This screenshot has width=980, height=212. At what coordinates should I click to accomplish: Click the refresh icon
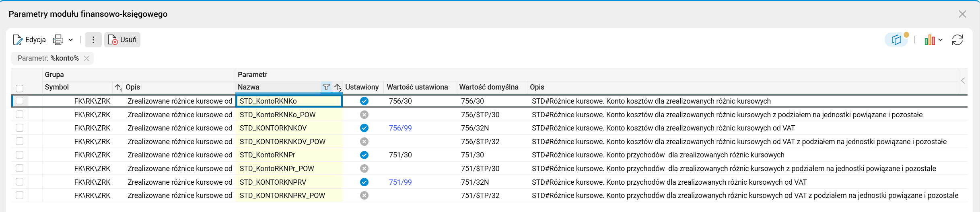coord(957,40)
